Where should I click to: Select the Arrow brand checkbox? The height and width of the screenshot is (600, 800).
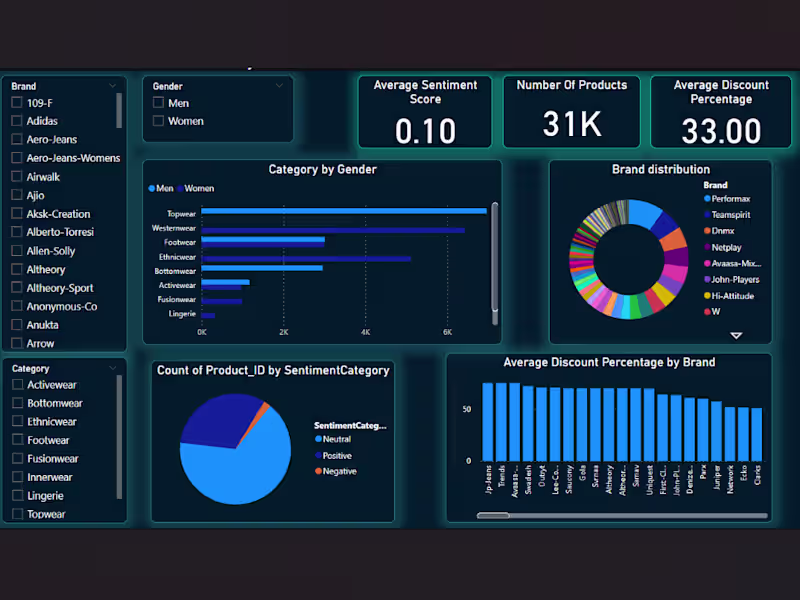(17, 343)
